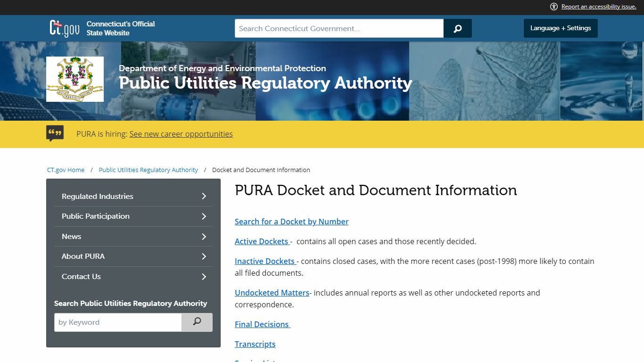Follow See new career opportunities link
Screen dimensions: 644x362
click(x=181, y=134)
